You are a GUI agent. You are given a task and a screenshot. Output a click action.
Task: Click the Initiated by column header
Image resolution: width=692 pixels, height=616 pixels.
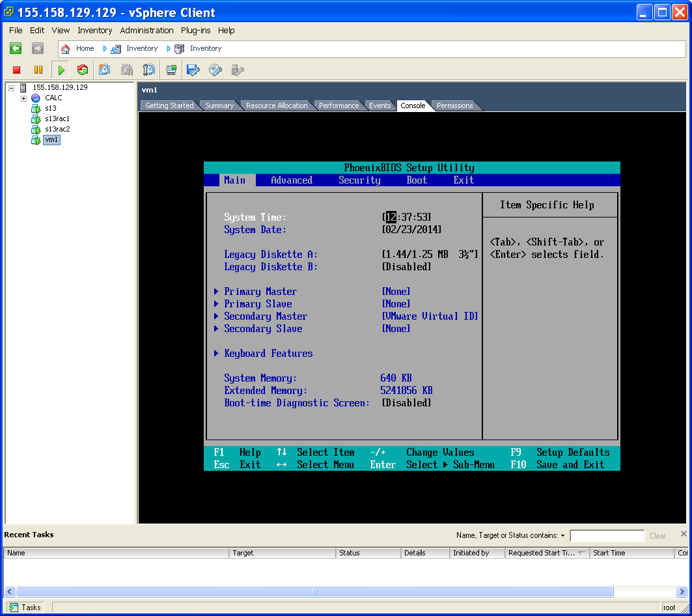coord(478,553)
